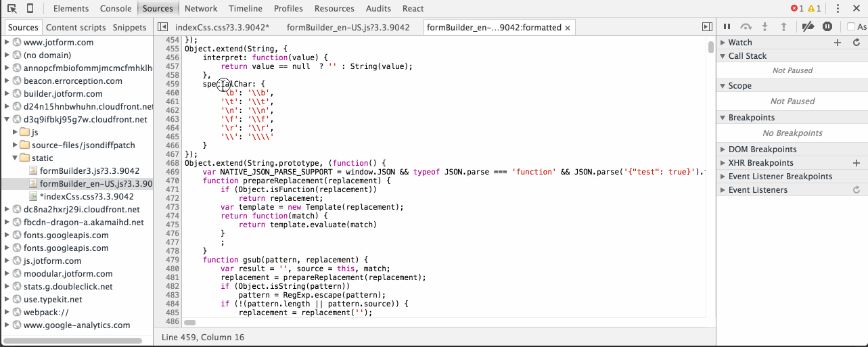Collapse the d3q9ifbkj95g7w.cloudfront.net node

[7, 119]
